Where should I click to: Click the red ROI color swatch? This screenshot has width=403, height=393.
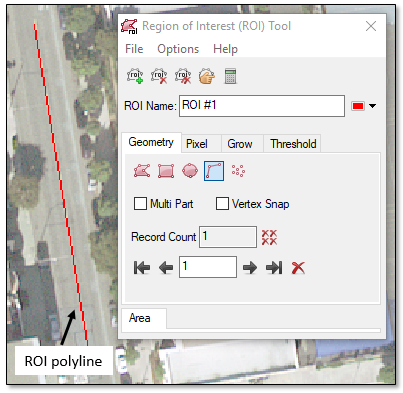click(x=358, y=106)
